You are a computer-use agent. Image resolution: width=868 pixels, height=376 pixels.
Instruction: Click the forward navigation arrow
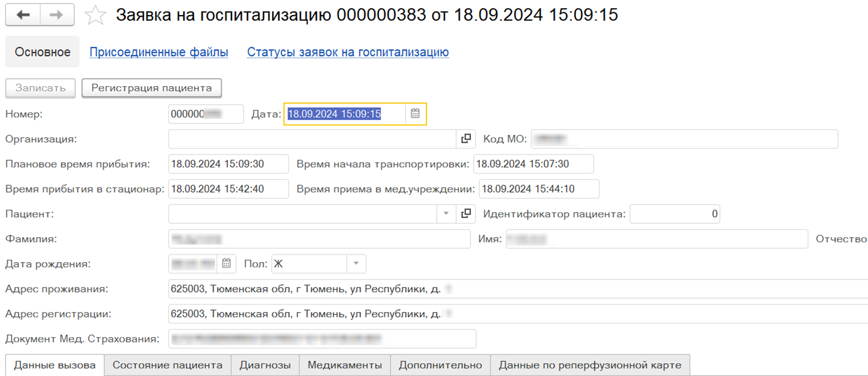pyautogui.click(x=57, y=16)
